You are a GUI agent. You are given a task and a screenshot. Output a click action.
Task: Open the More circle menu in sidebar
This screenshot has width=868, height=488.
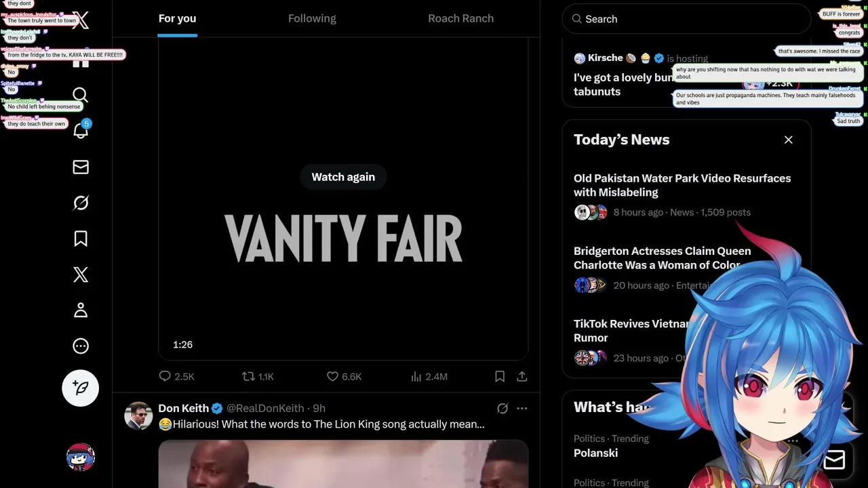coord(81,346)
